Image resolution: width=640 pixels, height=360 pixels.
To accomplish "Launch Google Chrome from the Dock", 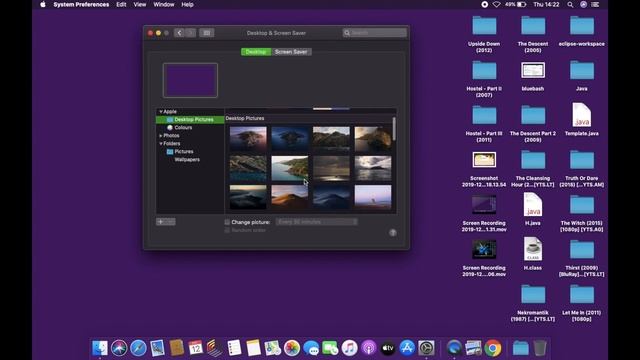I will pyautogui.click(x=493, y=348).
